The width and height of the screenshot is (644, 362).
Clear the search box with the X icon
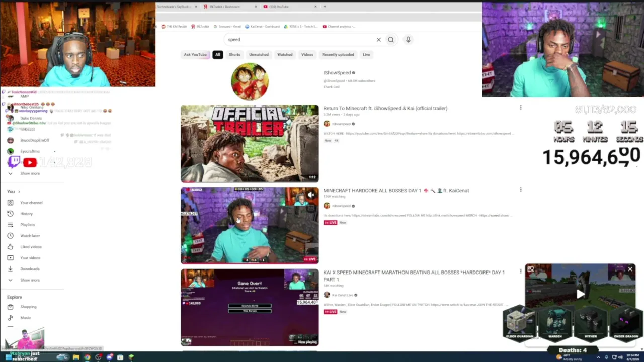click(379, 40)
